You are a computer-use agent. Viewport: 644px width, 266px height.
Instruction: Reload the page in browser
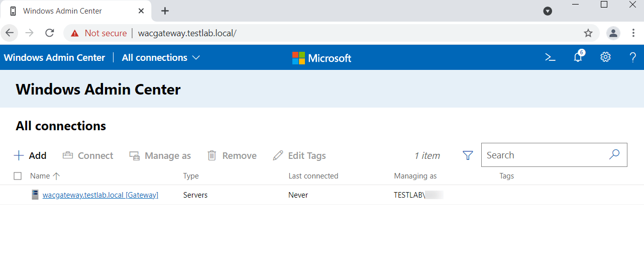point(50,33)
